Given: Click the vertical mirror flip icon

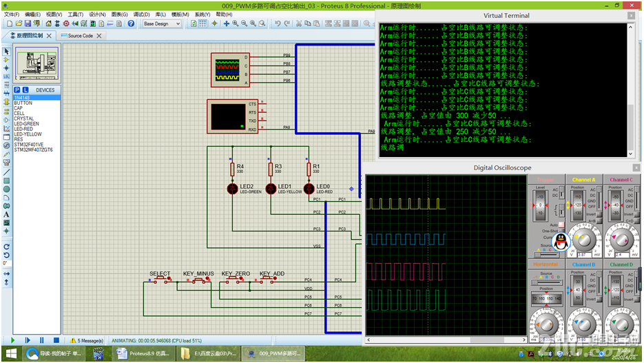Looking at the screenshot, I should 7,282.
